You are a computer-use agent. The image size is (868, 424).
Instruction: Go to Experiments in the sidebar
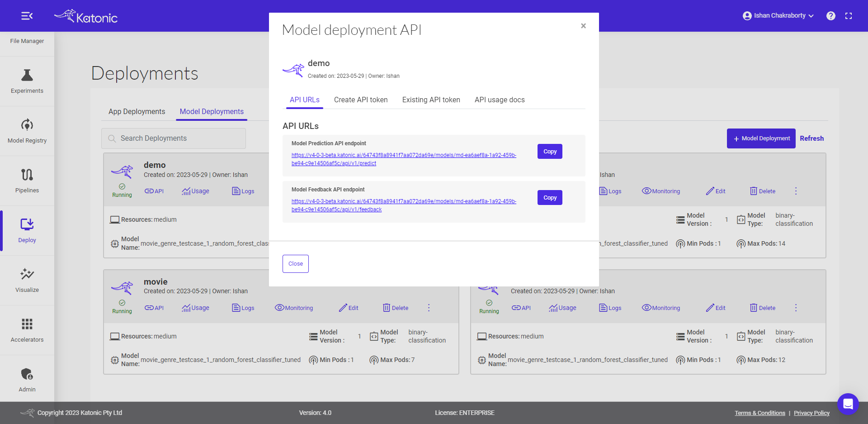point(27,81)
